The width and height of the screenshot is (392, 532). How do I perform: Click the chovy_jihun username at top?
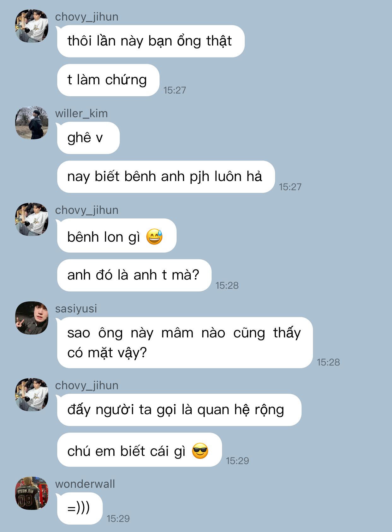pyautogui.click(x=87, y=17)
